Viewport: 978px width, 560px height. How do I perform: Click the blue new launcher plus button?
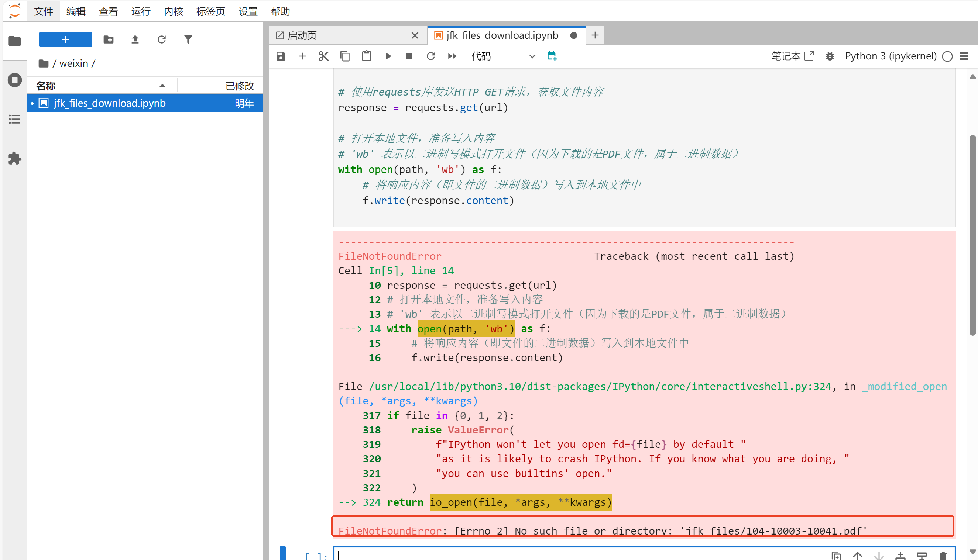(65, 39)
